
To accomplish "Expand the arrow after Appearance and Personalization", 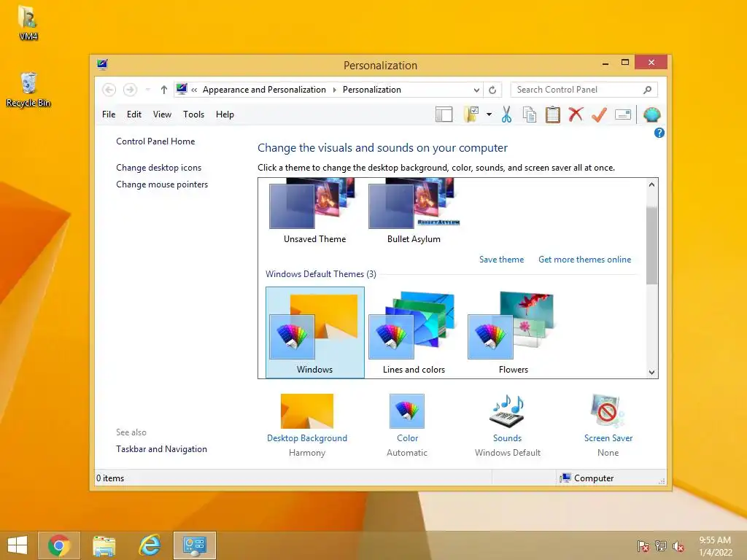I will tap(334, 90).
